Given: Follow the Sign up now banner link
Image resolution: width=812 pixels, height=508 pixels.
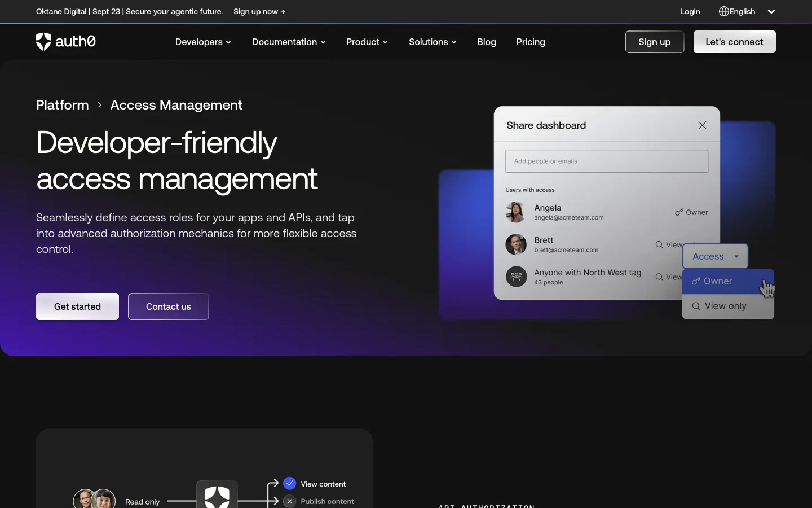Looking at the screenshot, I should click(x=259, y=11).
